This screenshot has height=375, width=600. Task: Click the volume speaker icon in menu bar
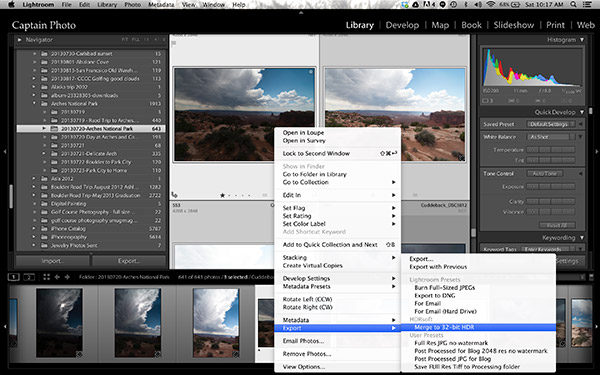(x=478, y=5)
